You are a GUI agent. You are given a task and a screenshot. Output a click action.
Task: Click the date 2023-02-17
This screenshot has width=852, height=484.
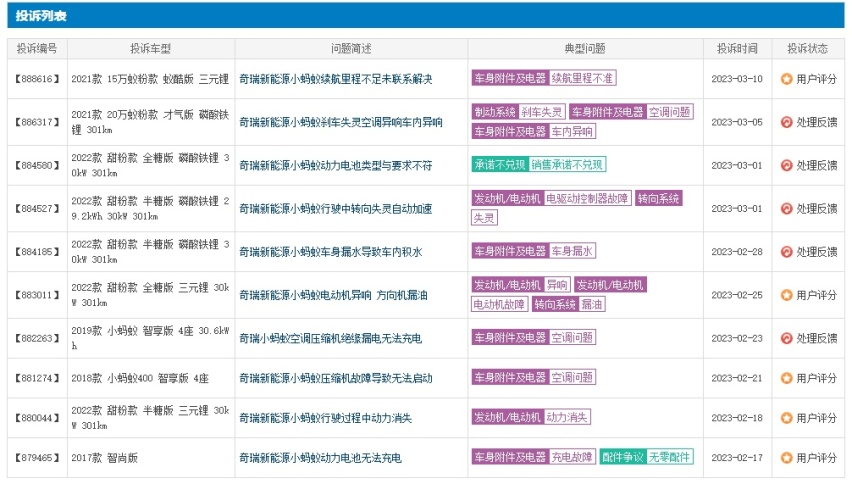[x=737, y=458]
